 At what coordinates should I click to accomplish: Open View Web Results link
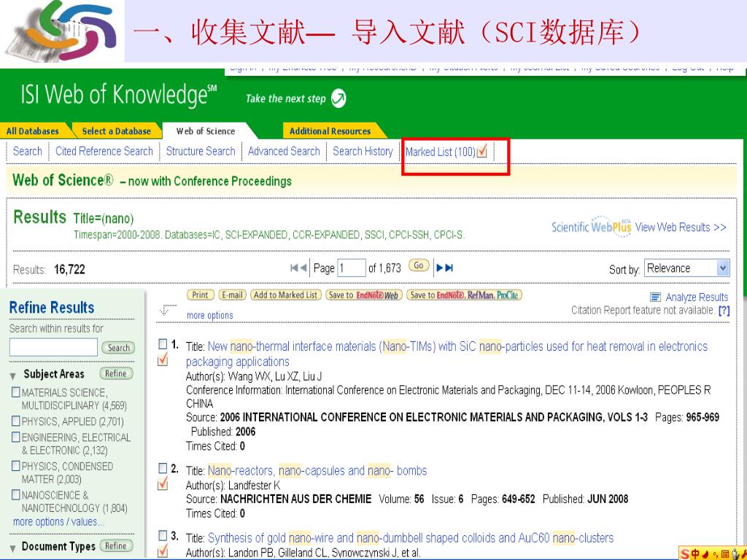pyautogui.click(x=681, y=227)
